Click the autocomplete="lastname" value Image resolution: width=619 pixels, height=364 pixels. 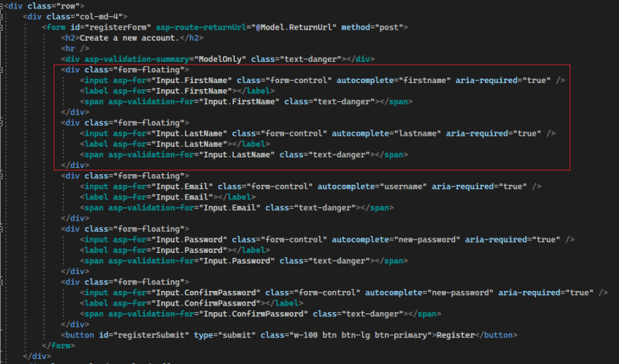point(418,134)
